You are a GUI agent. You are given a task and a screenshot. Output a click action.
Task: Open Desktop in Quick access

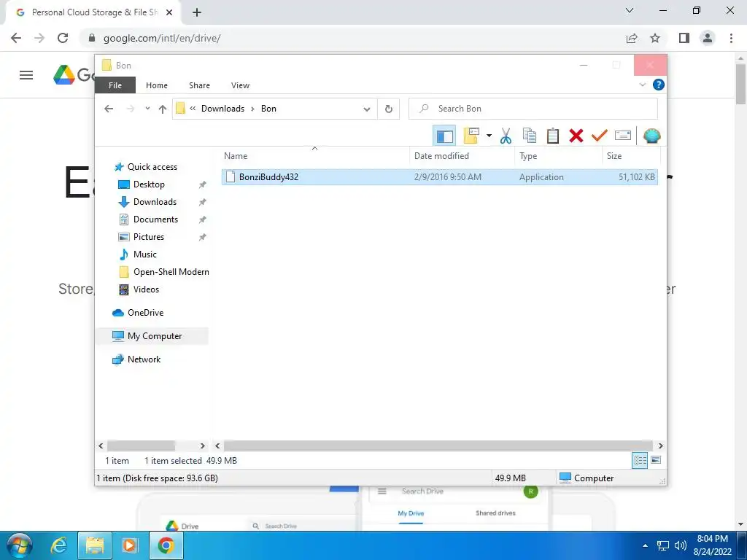tap(149, 184)
